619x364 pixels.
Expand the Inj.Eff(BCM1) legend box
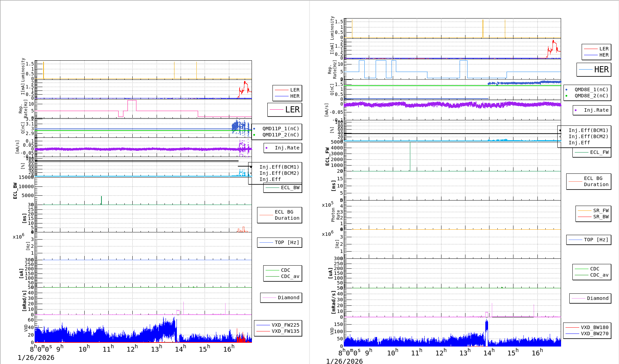click(x=279, y=167)
